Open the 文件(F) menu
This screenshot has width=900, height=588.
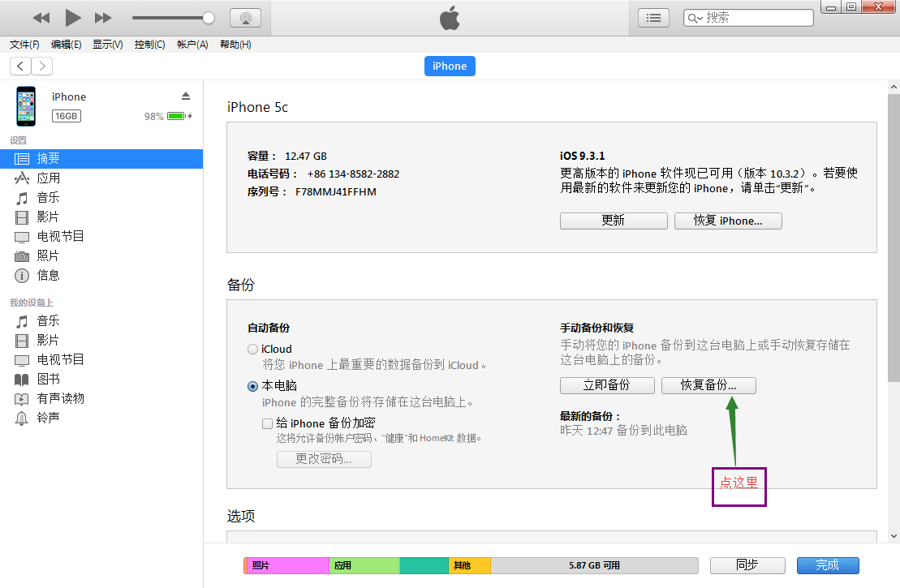pyautogui.click(x=24, y=44)
